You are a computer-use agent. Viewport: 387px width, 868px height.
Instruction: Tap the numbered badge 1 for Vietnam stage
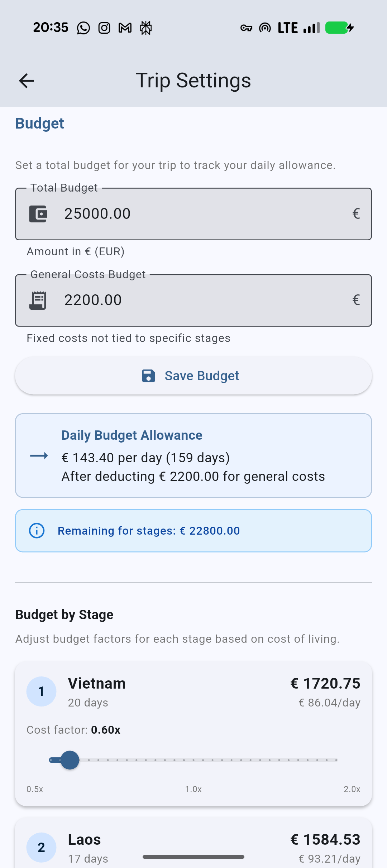click(41, 691)
